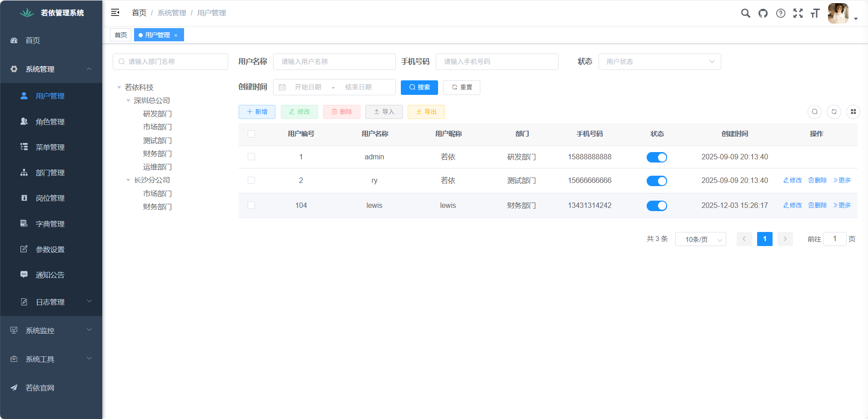Open the 系统监控 sidebar menu
This screenshot has width=868, height=419.
click(40, 330)
